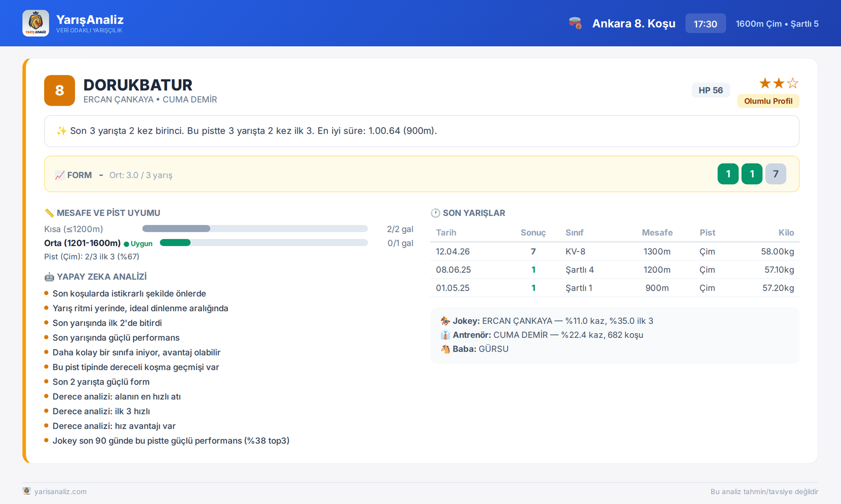Image resolution: width=841 pixels, height=504 pixels.
Task: Click the grey form badge 7
Action: point(776,174)
